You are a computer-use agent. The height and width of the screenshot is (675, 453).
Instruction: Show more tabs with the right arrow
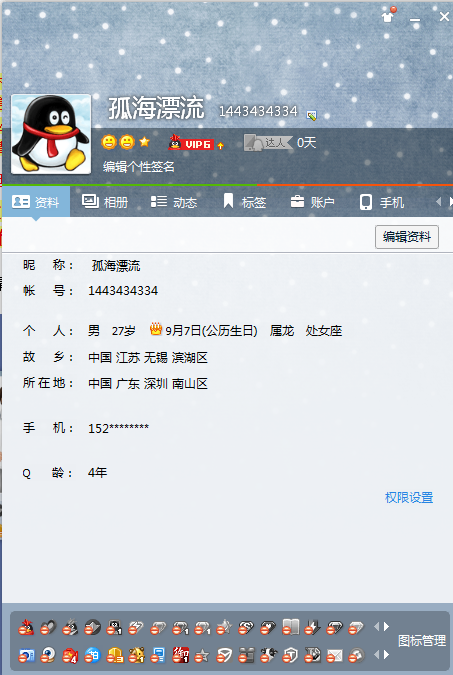tap(450, 201)
